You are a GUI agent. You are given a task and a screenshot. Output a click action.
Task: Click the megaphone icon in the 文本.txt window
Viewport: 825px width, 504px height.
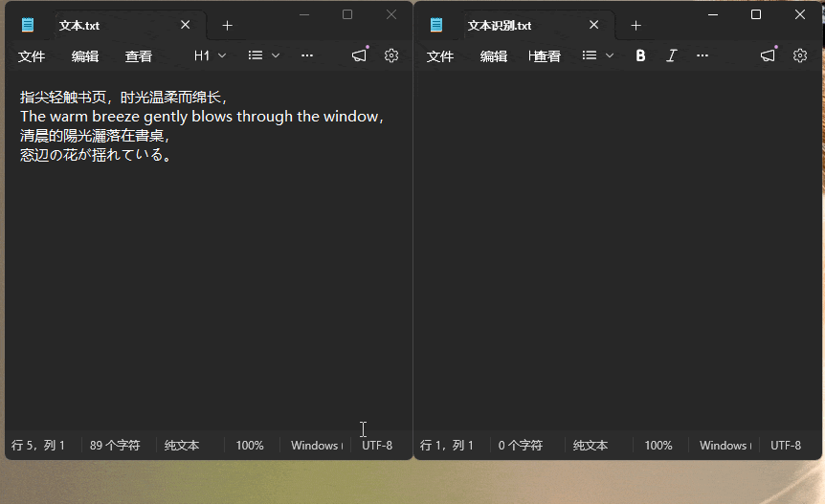[x=359, y=55]
